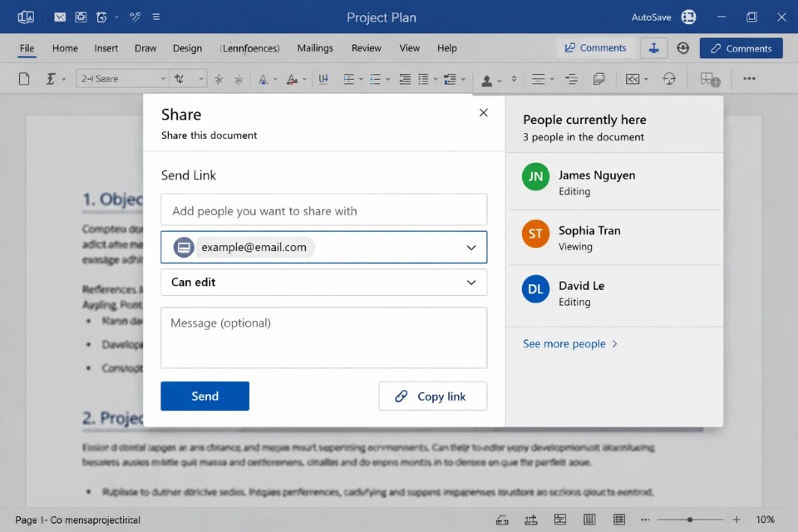Open the Insert ribbon tab
This screenshot has height=532, width=798.
click(106, 48)
